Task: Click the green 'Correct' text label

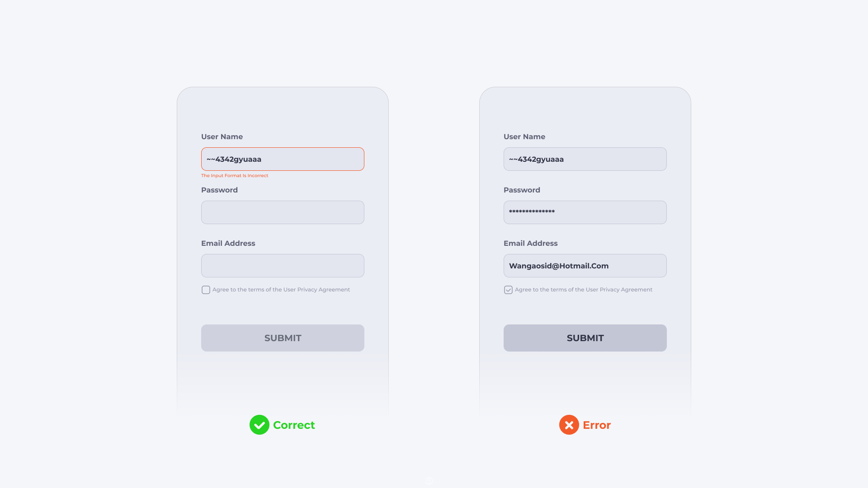Action: 294,425
